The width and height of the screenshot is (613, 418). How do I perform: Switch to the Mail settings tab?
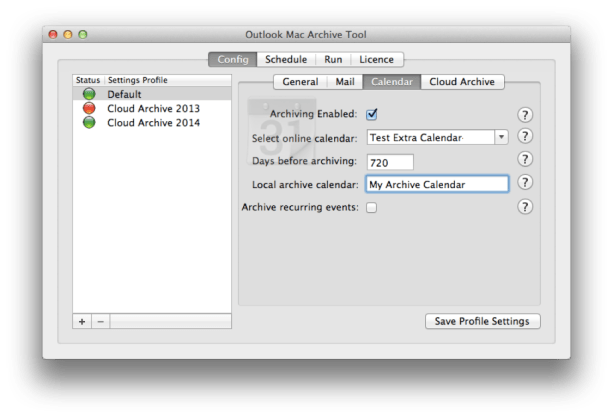(x=345, y=82)
